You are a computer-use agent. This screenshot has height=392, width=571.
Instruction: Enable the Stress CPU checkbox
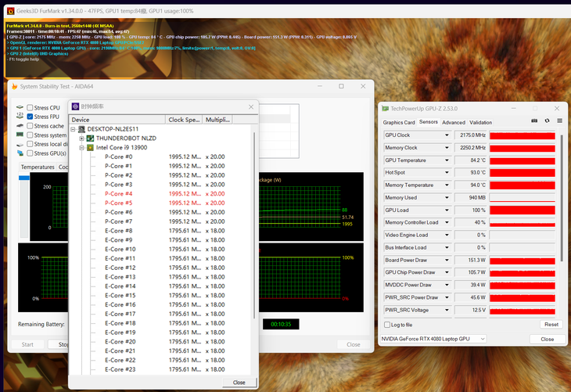point(30,108)
